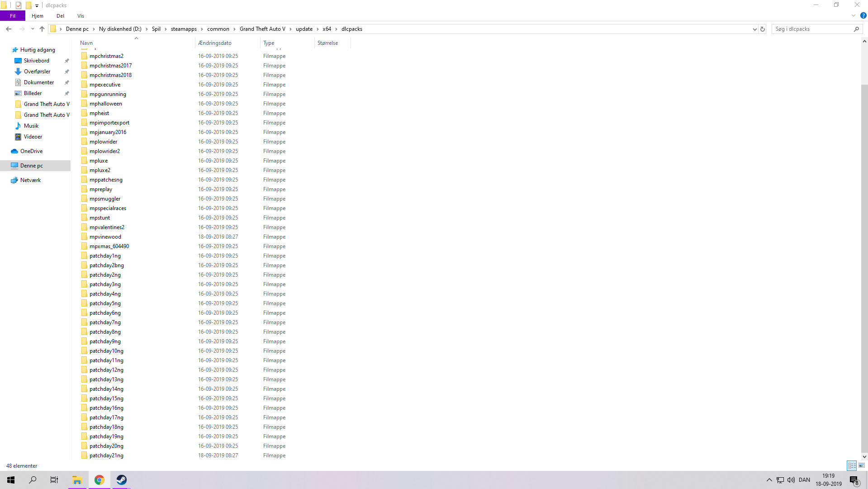Click the search dlcpacks field
This screenshot has width=868, height=489.
tap(817, 29)
